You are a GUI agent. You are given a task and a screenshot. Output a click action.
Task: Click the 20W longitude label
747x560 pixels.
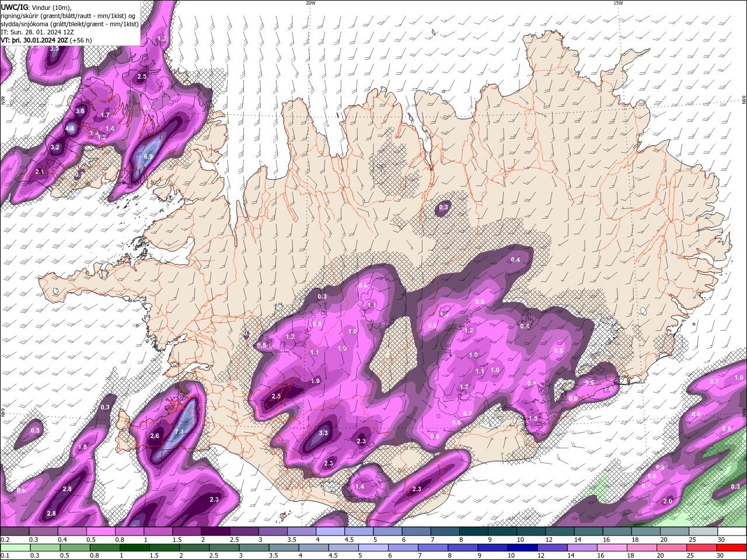pyautogui.click(x=310, y=3)
